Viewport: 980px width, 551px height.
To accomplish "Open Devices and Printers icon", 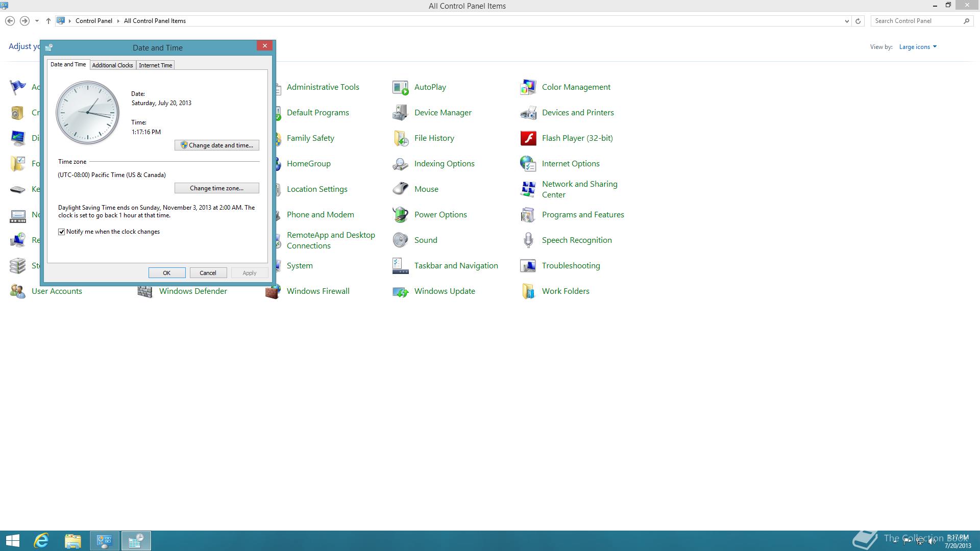I will (528, 113).
